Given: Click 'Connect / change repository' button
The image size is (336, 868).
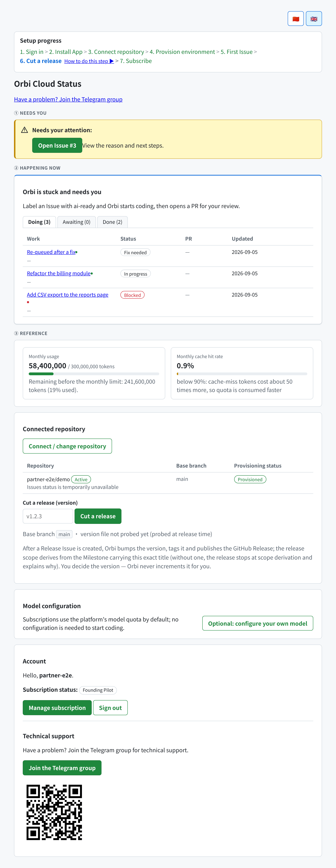Looking at the screenshot, I should 67,446.
